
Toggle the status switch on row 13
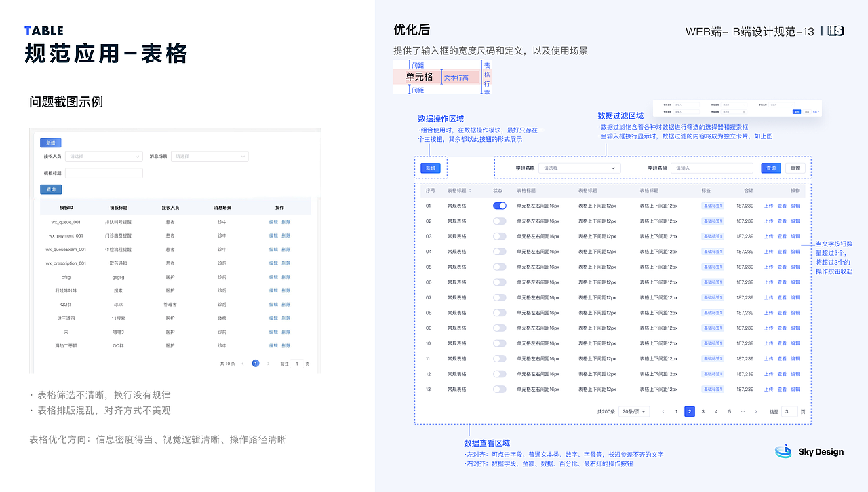pyautogui.click(x=500, y=389)
